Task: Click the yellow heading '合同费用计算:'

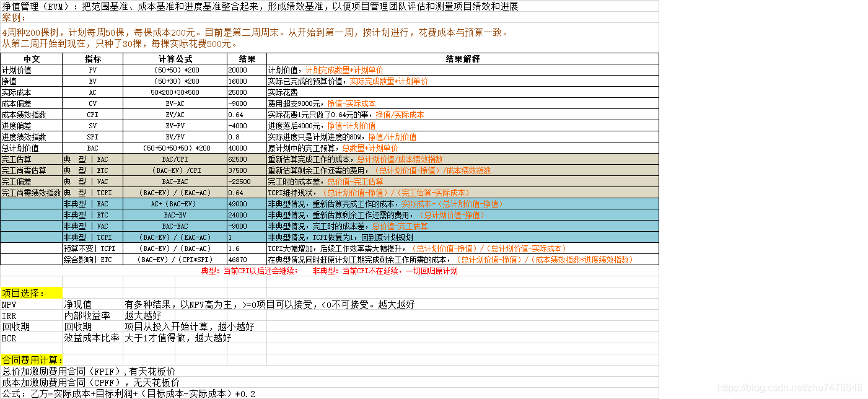Action: click(32, 360)
